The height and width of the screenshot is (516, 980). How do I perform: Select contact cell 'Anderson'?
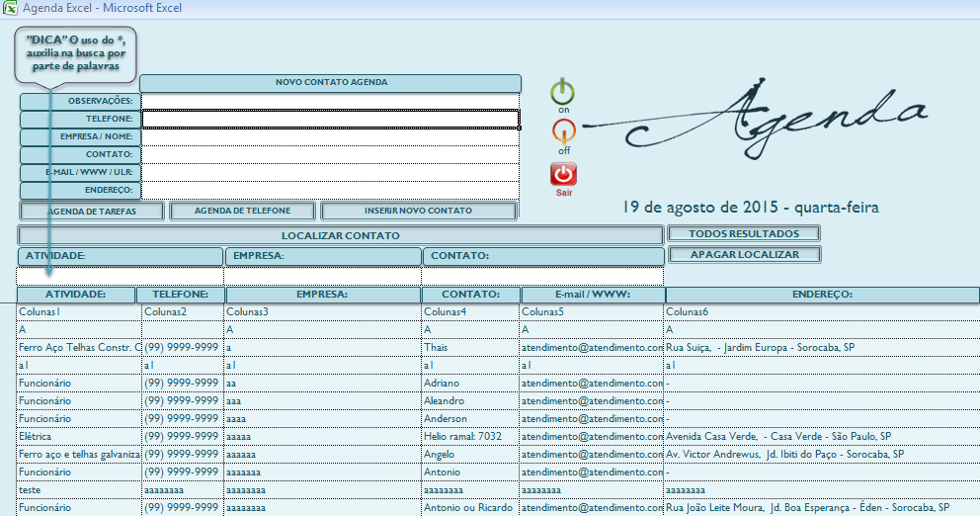point(470,419)
